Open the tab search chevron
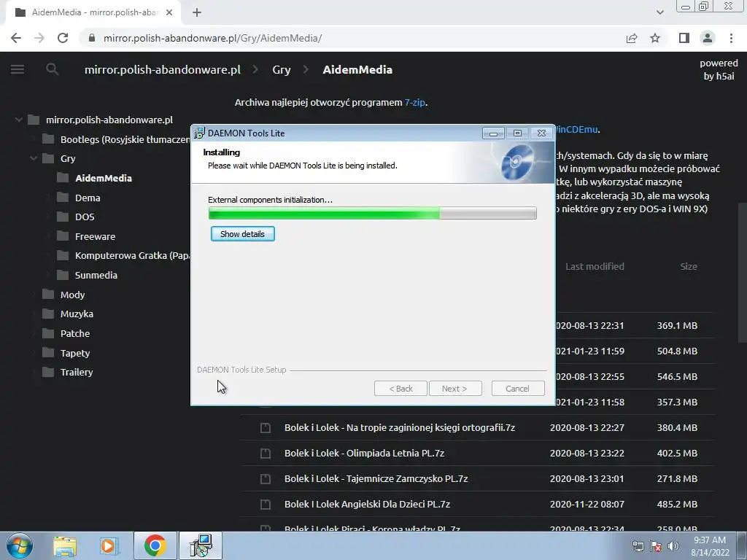 click(659, 12)
